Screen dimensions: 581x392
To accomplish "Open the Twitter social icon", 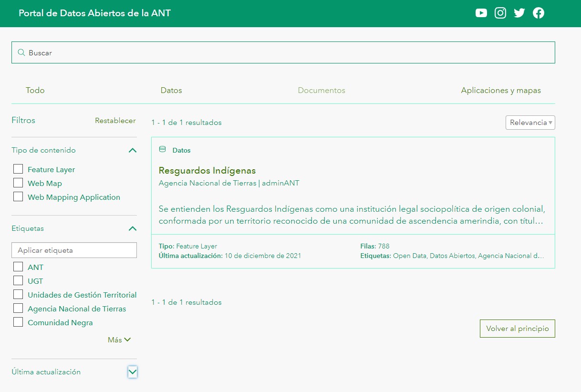I will [x=519, y=13].
